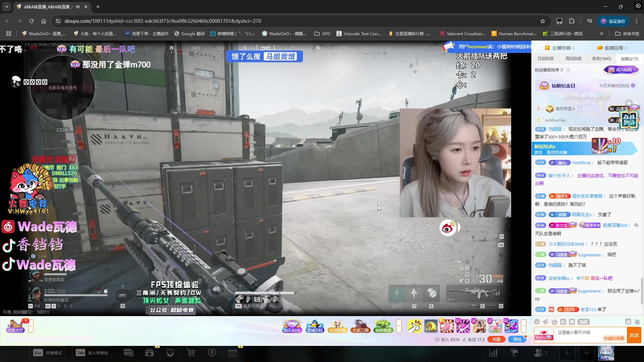
Task: Switch to the 日活跃度 tab
Action: (x=545, y=59)
